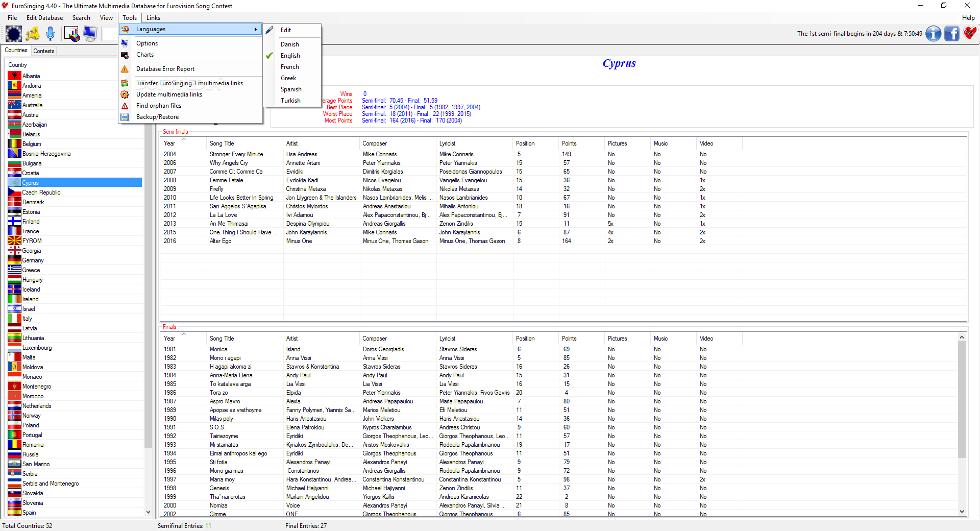The image size is (980, 531).
Task: Sort finals table by Year column header
Action: [184, 339]
